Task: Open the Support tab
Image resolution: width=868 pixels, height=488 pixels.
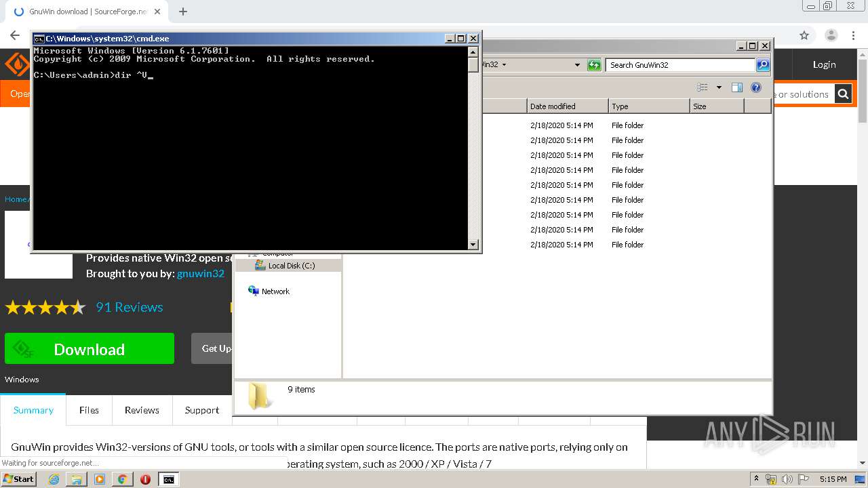Action: [202, 410]
